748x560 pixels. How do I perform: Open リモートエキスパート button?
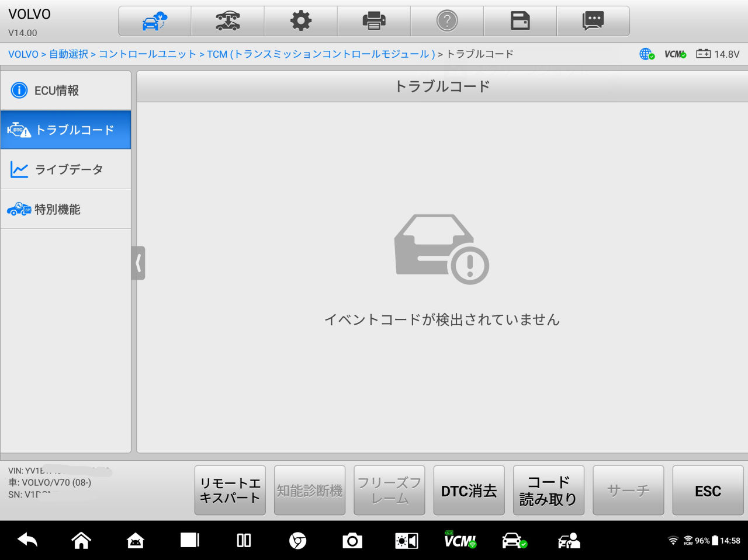[230, 491]
